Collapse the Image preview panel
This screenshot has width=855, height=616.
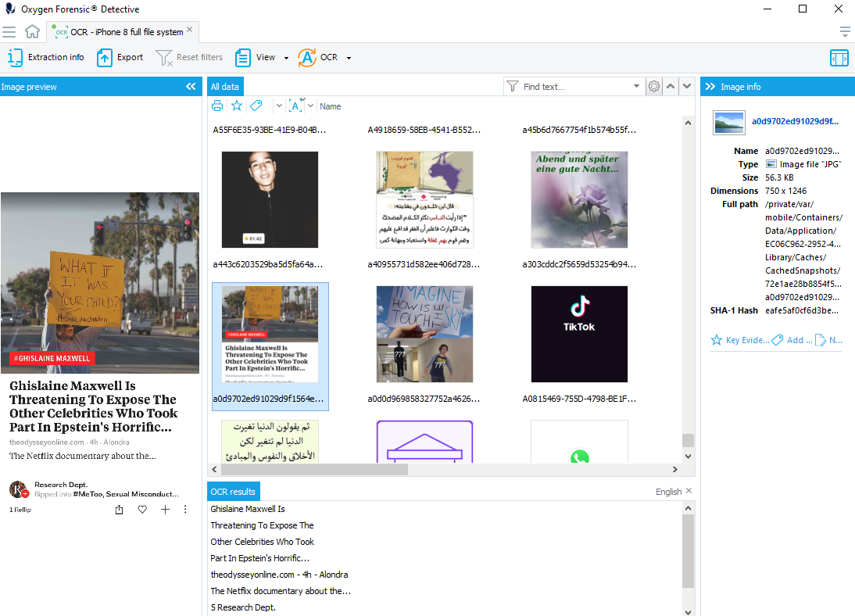coord(191,87)
